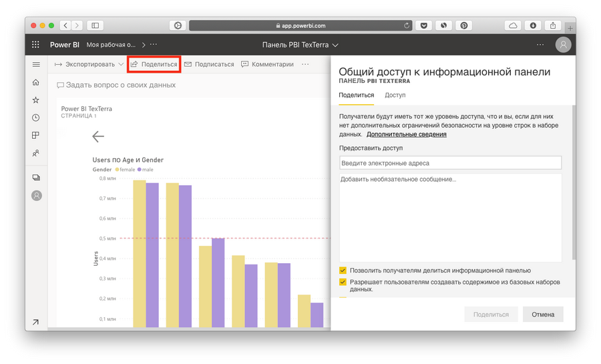Open Favorites star in the sidebar
The height and width of the screenshot is (364, 601).
pos(36,100)
